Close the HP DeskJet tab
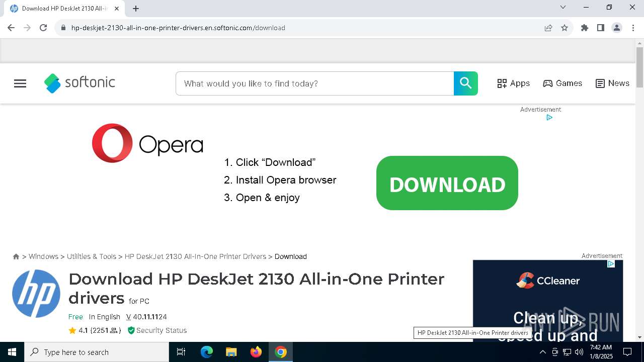 click(116, 9)
